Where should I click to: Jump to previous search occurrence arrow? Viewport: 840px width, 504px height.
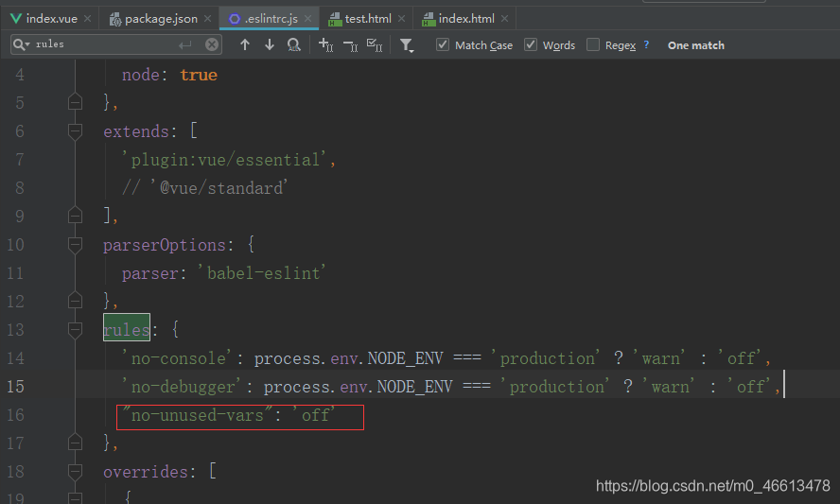click(x=245, y=45)
